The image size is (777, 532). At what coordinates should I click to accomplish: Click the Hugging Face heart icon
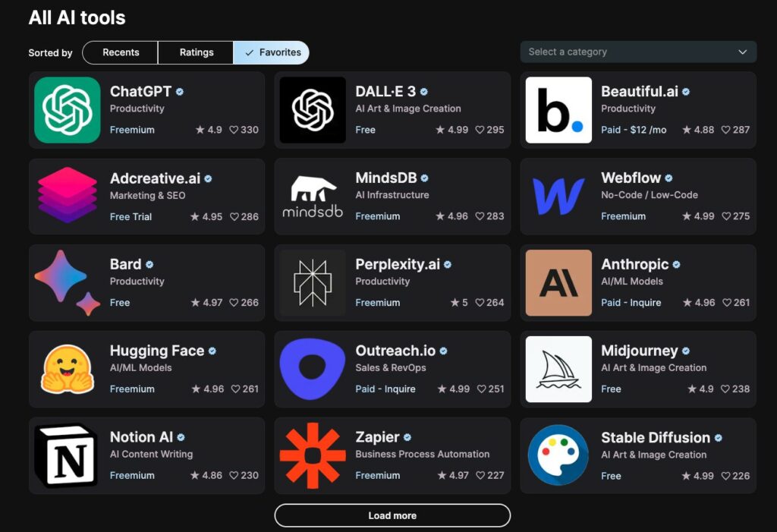point(236,389)
